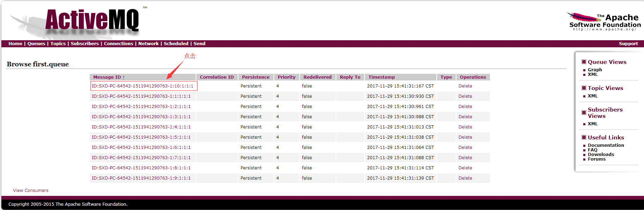This screenshot has width=644, height=210.
Task: Open message ID ending in 1:6:1:1:1
Action: (x=141, y=147)
